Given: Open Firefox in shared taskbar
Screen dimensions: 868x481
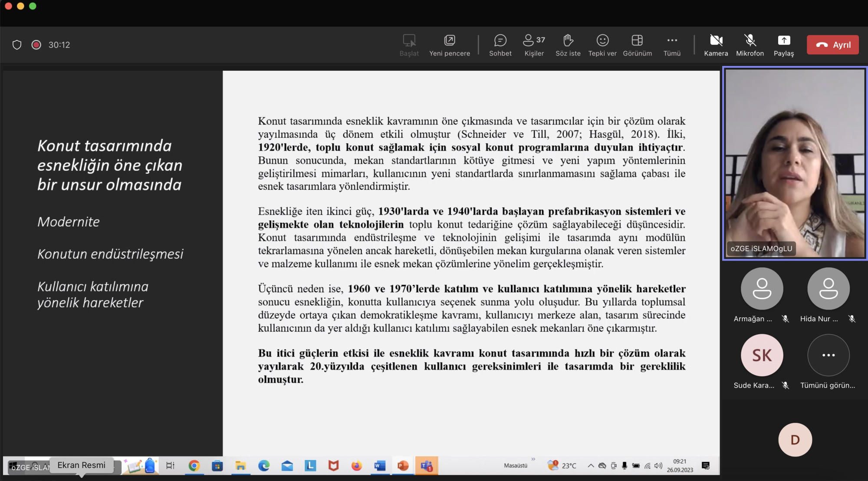Looking at the screenshot, I should coord(356,466).
